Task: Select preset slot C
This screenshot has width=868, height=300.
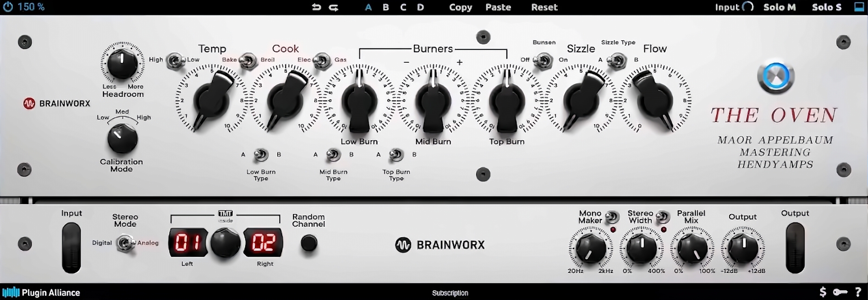Action: click(403, 7)
